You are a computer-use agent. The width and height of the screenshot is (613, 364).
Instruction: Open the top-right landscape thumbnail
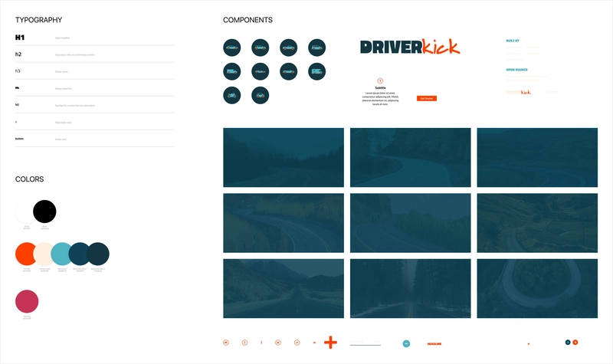pos(537,157)
